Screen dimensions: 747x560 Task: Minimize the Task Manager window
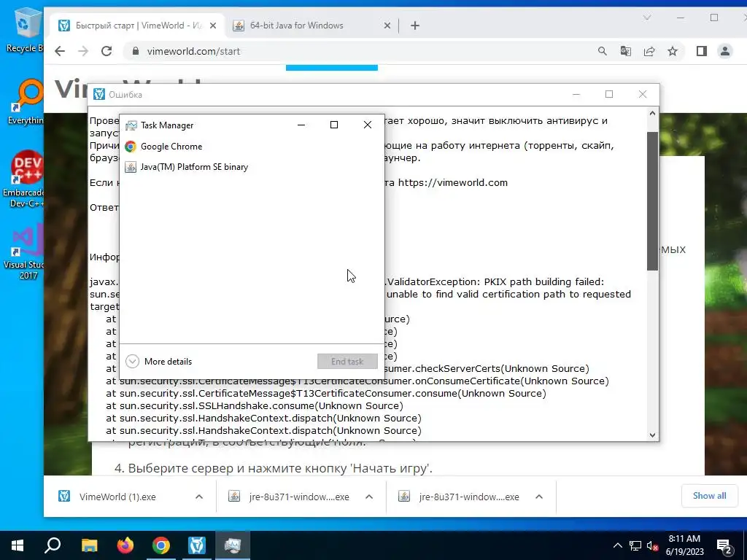301,125
